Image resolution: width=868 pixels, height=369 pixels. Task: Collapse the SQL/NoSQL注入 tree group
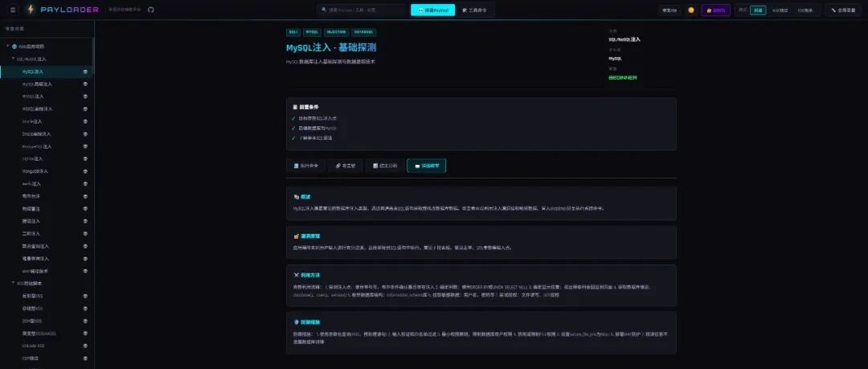[x=14, y=59]
